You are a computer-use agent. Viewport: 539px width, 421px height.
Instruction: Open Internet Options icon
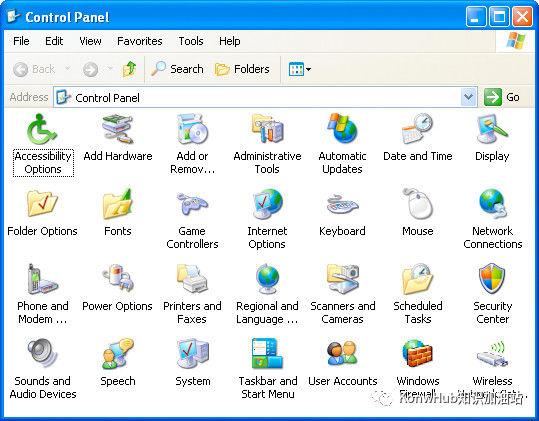(x=267, y=204)
